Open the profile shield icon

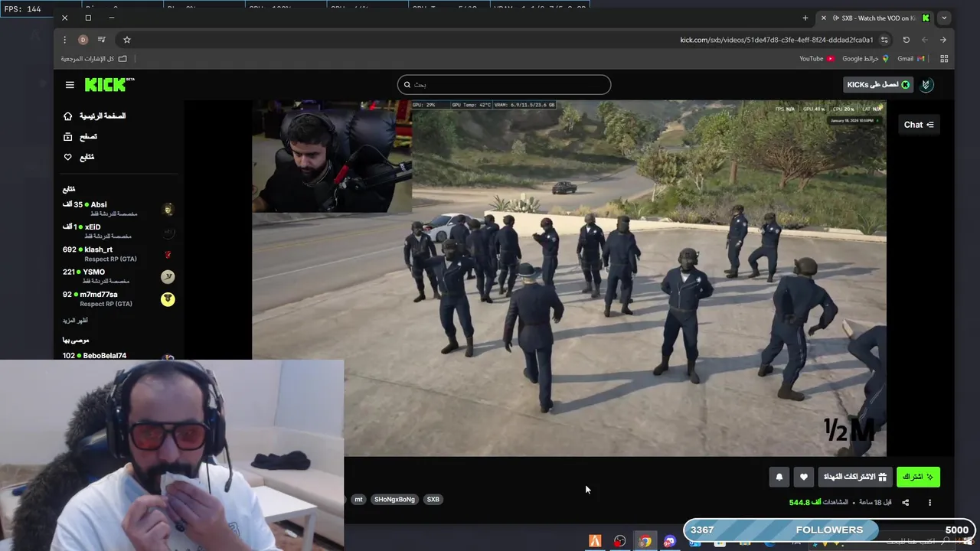926,85
